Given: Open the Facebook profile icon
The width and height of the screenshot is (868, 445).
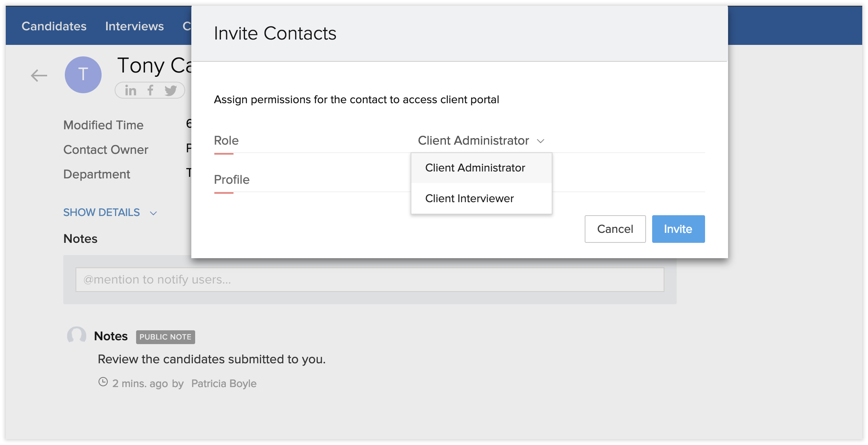Looking at the screenshot, I should tap(150, 91).
